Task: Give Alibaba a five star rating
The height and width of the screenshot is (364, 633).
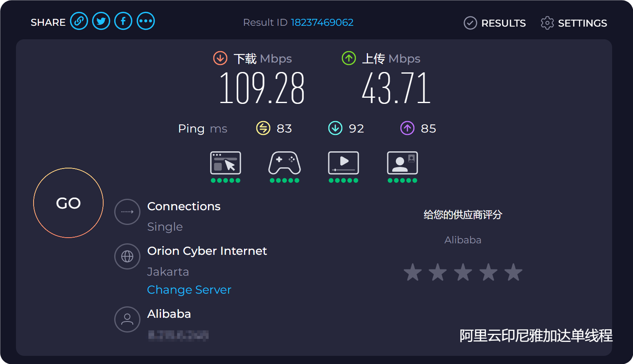Action: 513,272
